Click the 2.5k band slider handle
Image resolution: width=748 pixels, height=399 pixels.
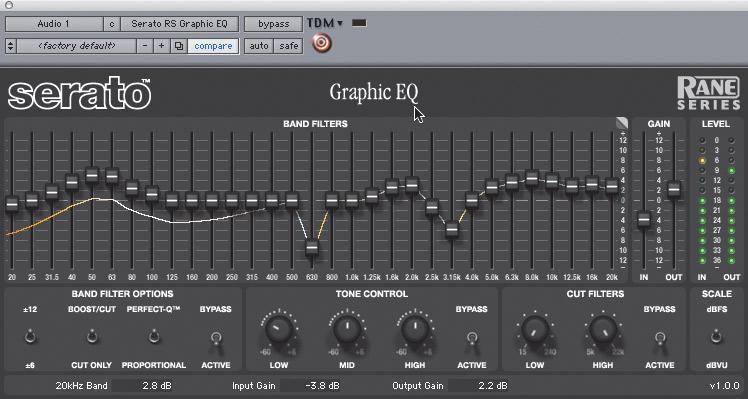tap(432, 207)
